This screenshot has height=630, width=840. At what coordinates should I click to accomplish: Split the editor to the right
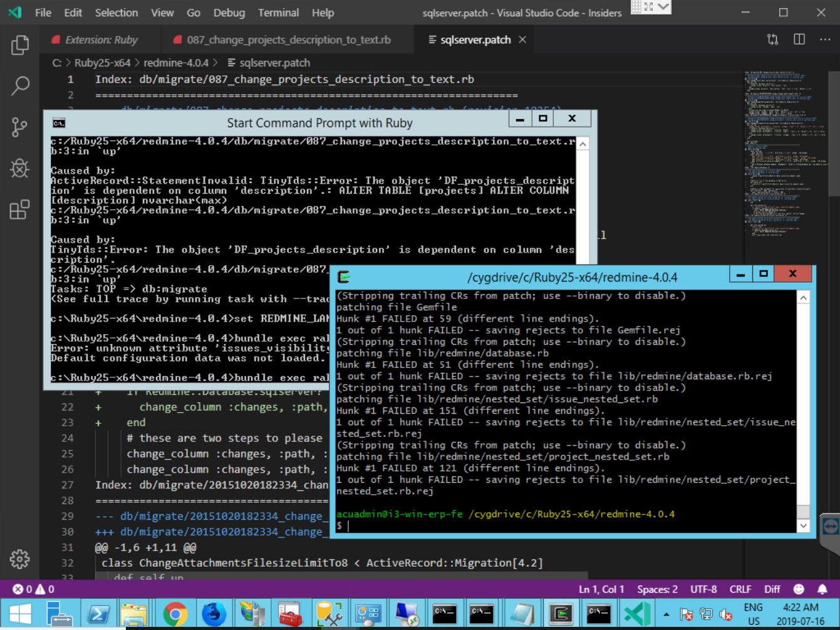tap(799, 39)
